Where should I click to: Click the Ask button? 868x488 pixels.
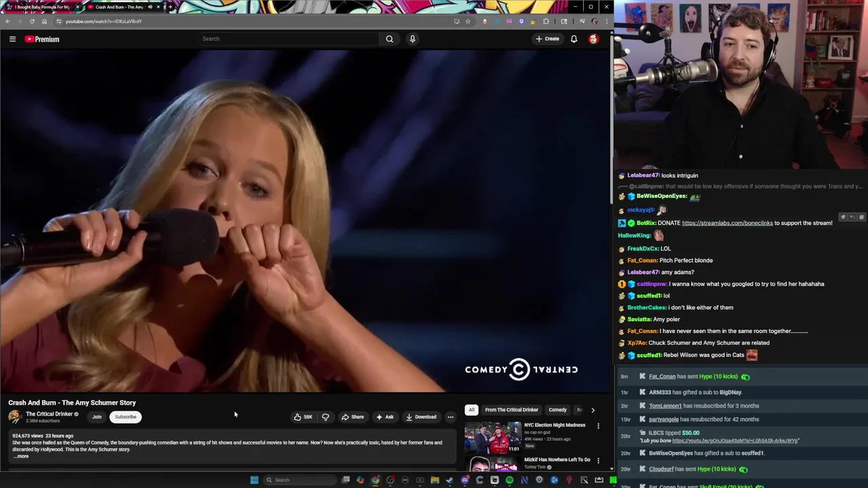[384, 417]
